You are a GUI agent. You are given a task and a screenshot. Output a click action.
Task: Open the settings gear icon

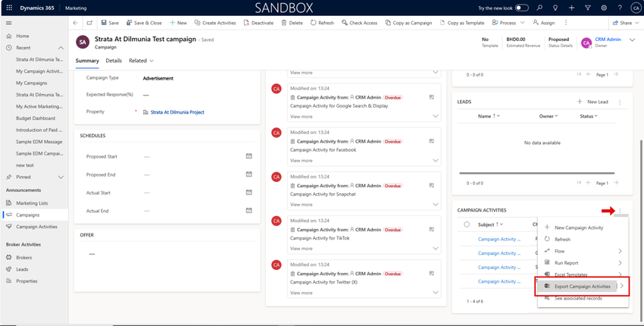click(604, 8)
